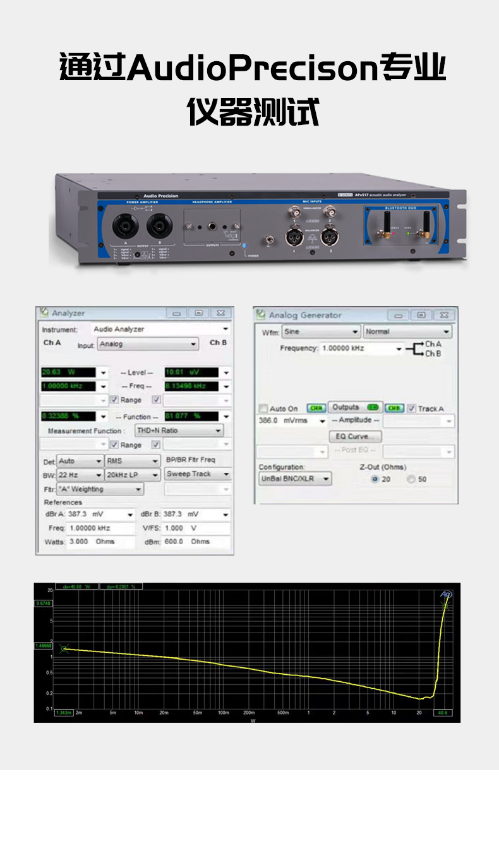The image size is (499, 868).
Task: Click the dBm field 600.0 Ohms
Action: [196, 542]
